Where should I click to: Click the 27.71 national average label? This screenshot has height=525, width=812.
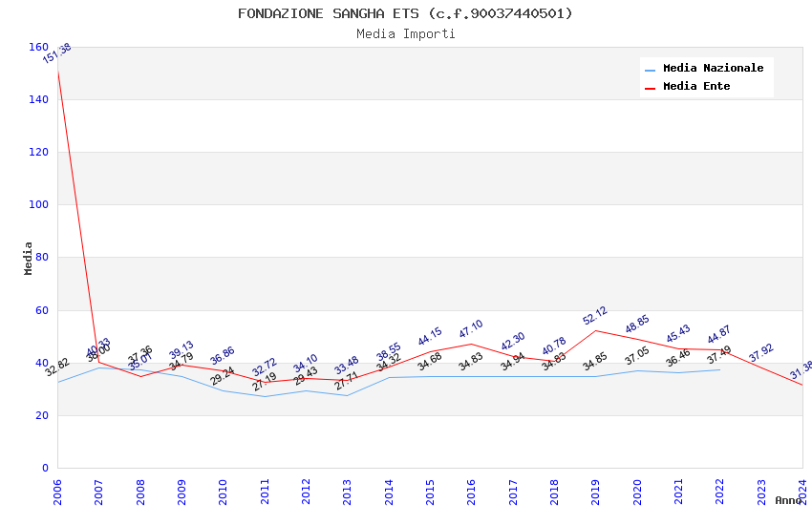[x=346, y=381]
